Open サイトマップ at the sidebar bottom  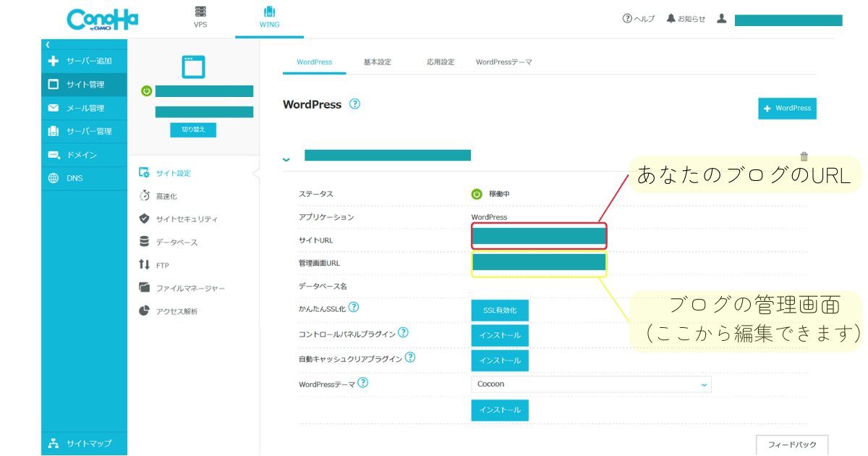tap(84, 443)
